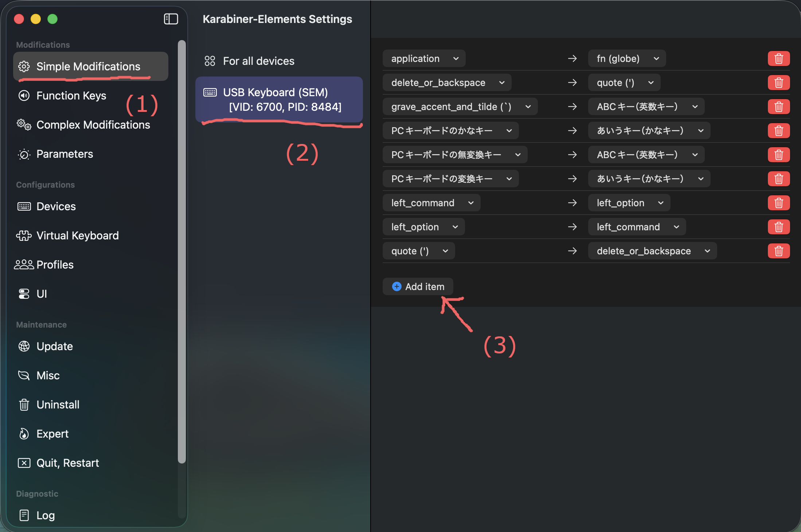Open the Quit, Restart section

[91, 463]
